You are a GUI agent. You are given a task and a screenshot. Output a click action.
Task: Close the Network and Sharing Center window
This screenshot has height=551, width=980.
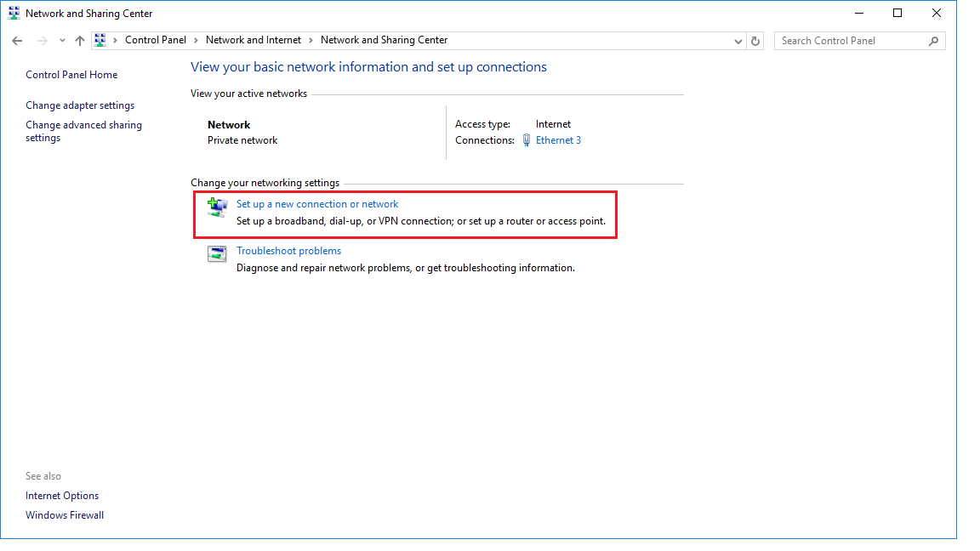[937, 13]
